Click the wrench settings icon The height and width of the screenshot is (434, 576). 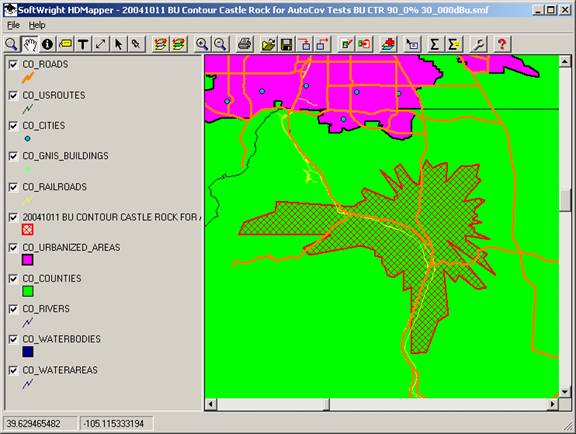478,44
